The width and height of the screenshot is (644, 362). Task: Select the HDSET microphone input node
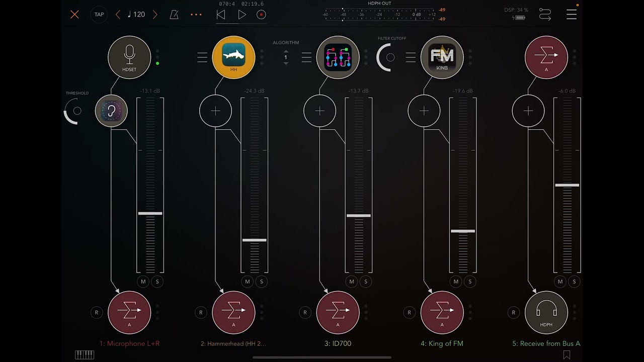[x=129, y=57]
